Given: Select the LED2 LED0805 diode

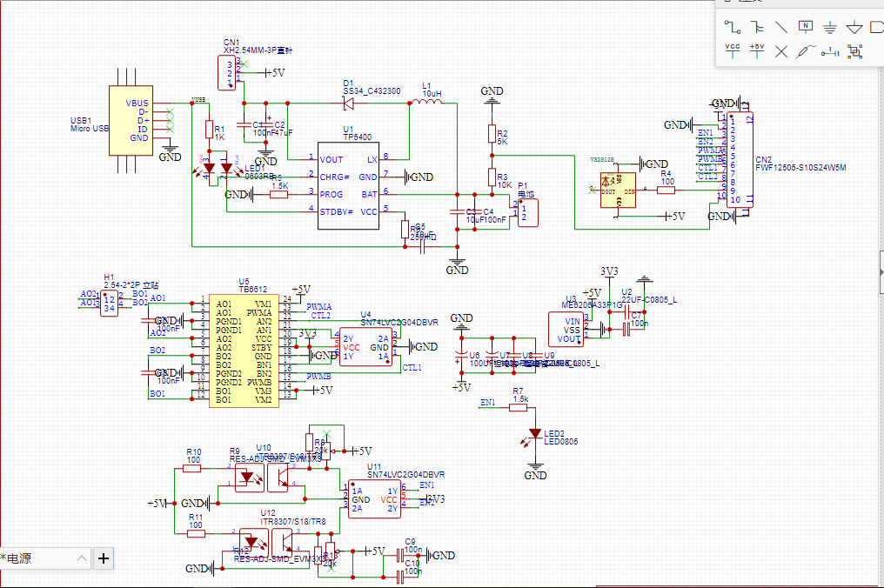Looking at the screenshot, I should tap(535, 435).
